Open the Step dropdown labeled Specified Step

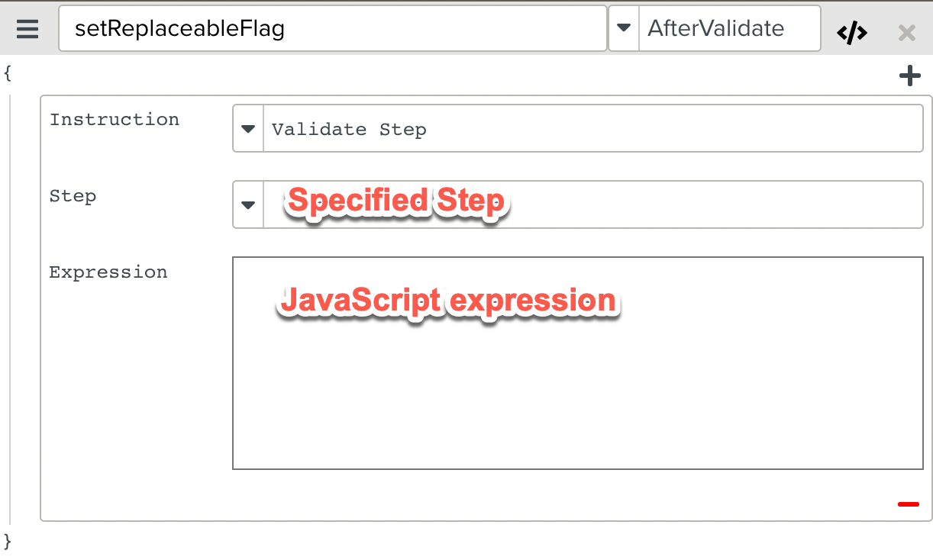[x=247, y=204]
